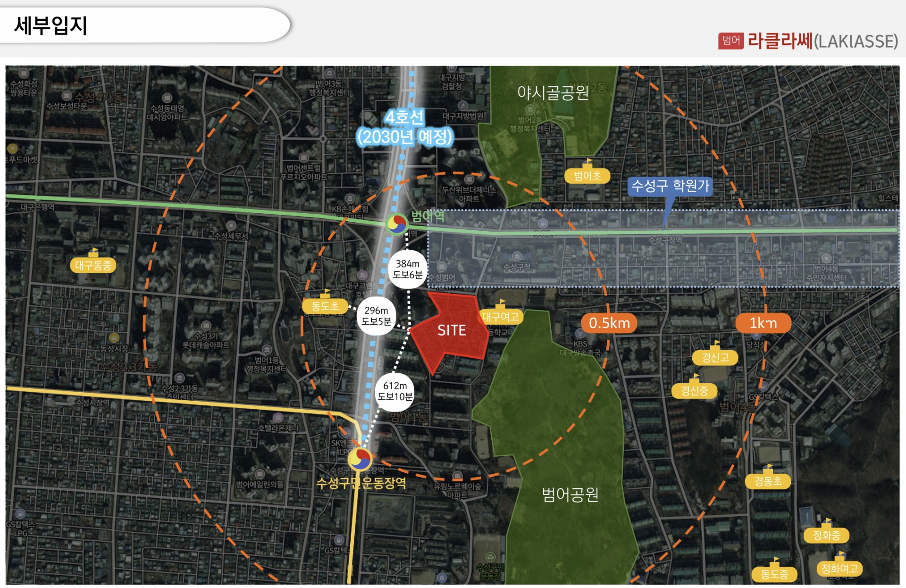
Task: Click the 유림노르웨이숲 아파트 map label
Action: click(457, 491)
